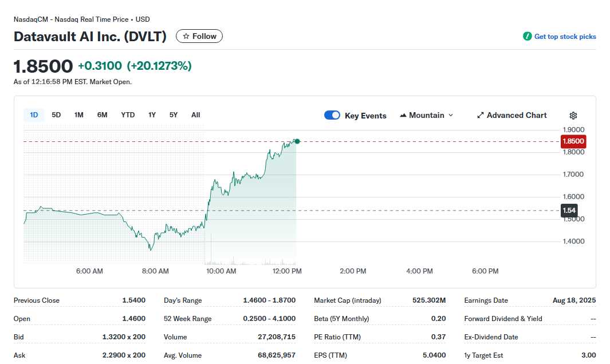
Task: Click the 1.54 previous close label on chart axis
Action: 569,210
